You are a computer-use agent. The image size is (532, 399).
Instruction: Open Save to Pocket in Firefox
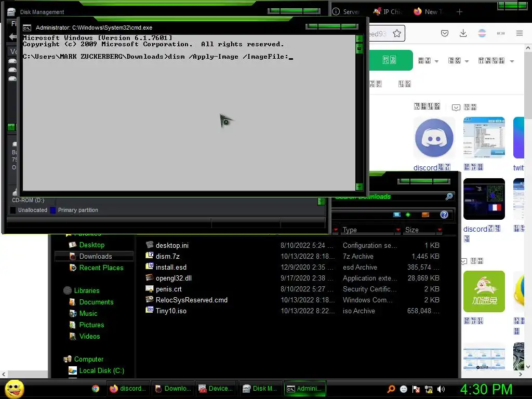[x=445, y=33]
